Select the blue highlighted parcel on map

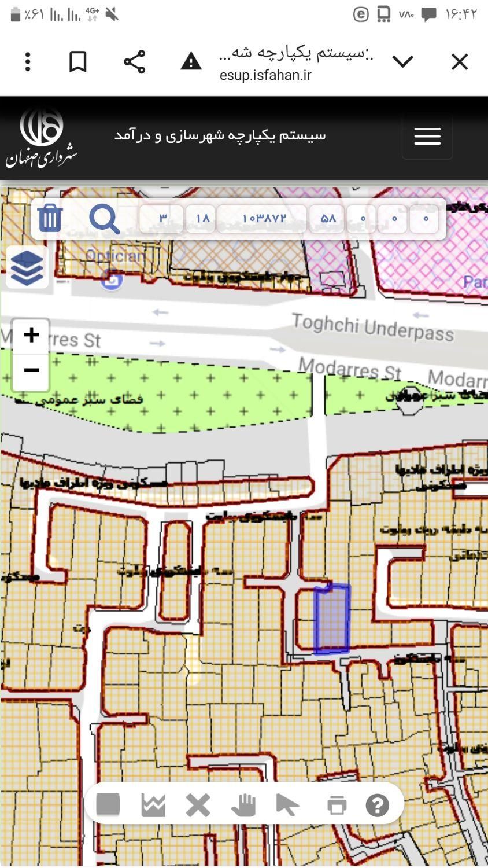coord(332,619)
